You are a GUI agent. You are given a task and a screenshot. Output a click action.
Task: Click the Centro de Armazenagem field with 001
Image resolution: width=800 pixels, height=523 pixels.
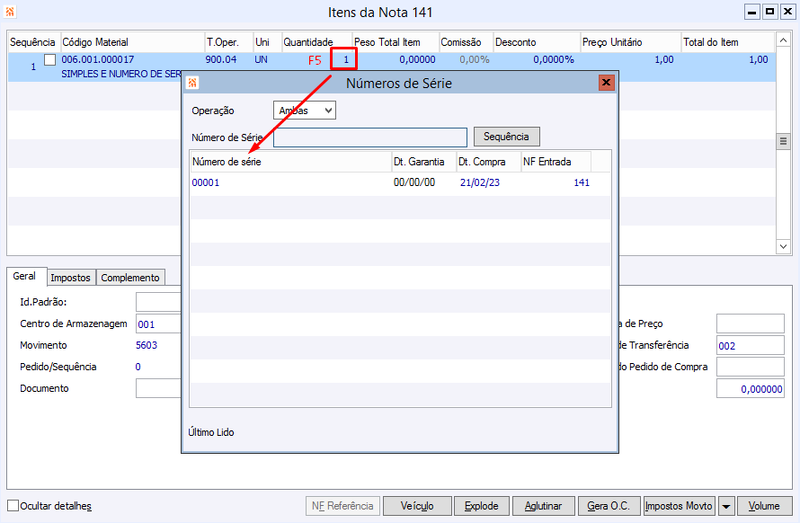[159, 324]
